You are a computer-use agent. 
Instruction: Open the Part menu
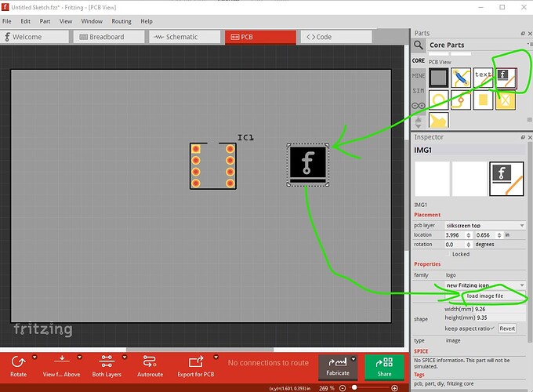[45, 21]
